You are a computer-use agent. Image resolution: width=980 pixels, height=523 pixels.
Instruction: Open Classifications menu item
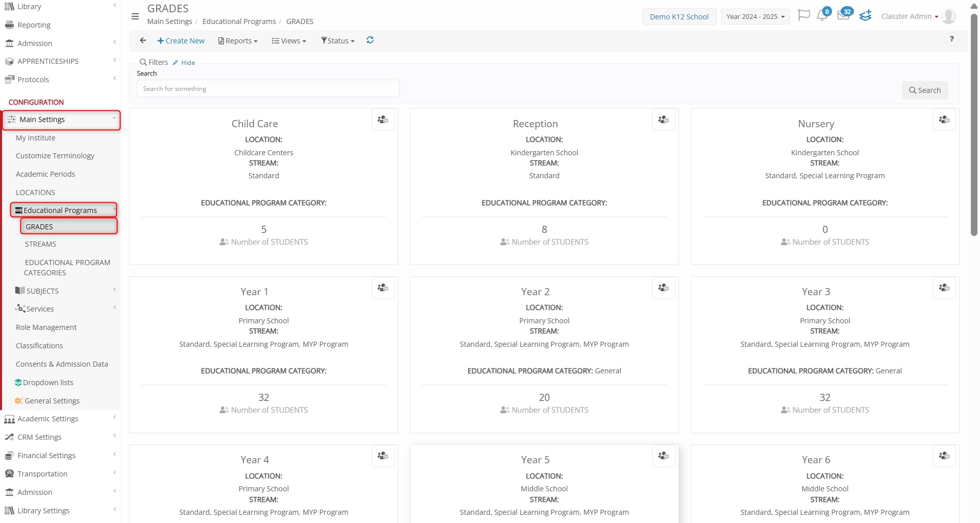[x=39, y=346]
